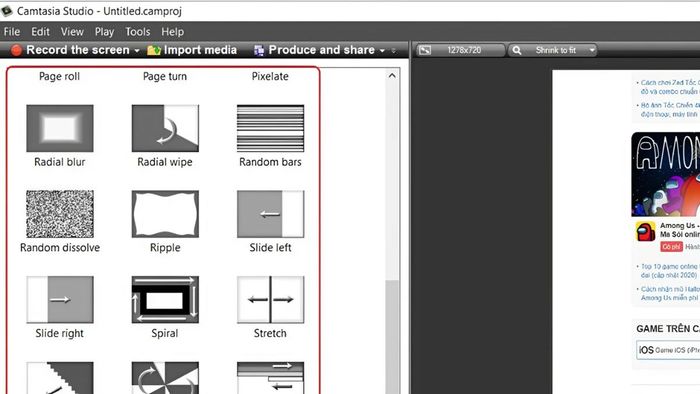Click the Import media button
Image resolution: width=700 pixels, height=394 pixels.
(192, 50)
